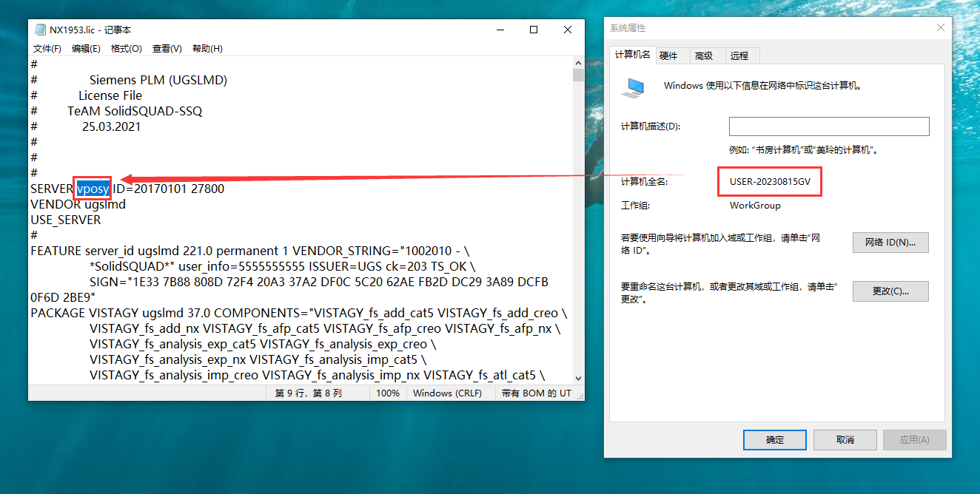The height and width of the screenshot is (494, 980).
Task: Click the 第 9 行，第 8 列 status entry
Action: coord(309,393)
